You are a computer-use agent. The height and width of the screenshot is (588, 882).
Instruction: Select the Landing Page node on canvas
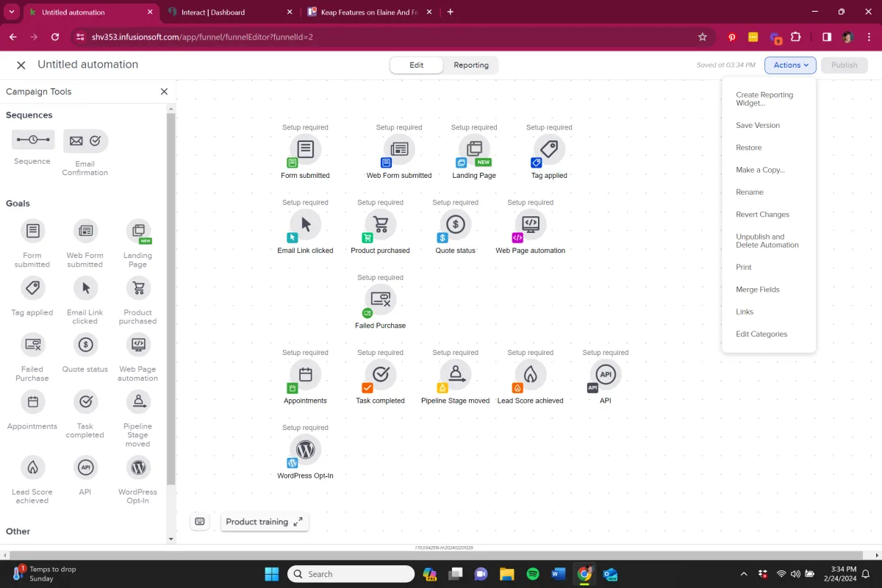[474, 150]
